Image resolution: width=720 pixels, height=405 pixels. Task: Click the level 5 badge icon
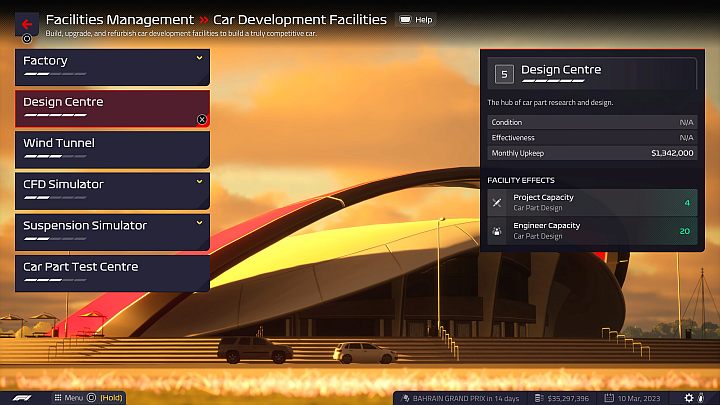[x=504, y=74]
